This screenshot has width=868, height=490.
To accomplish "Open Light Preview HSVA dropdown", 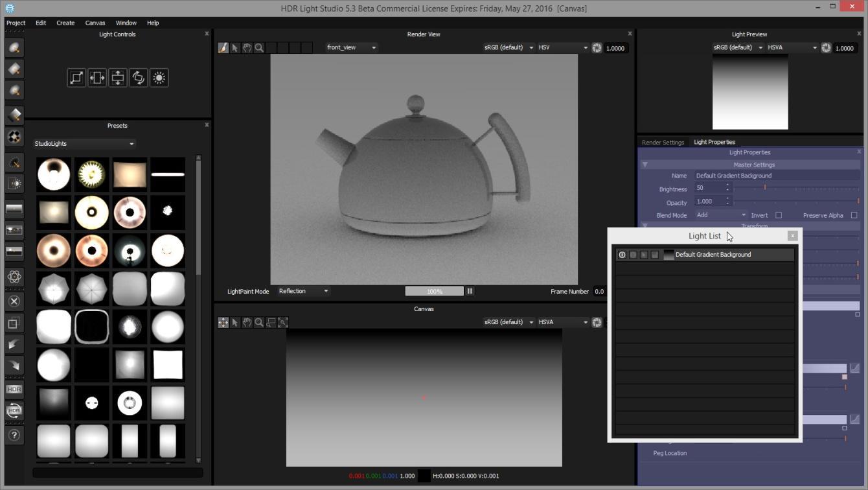I will [792, 48].
